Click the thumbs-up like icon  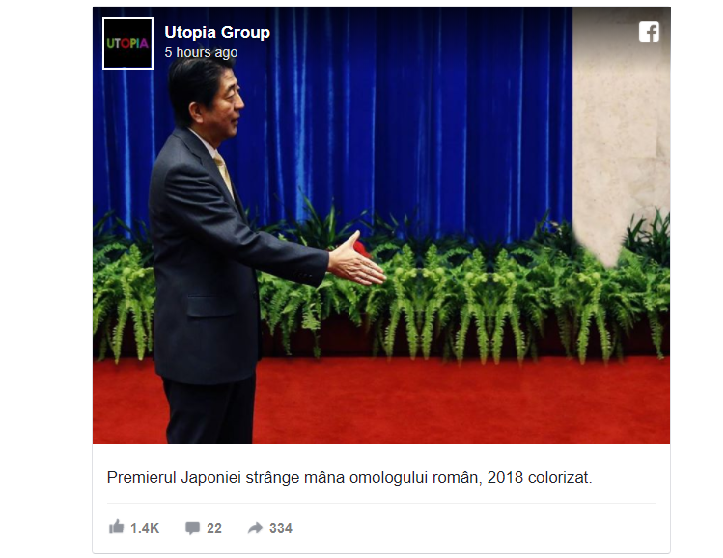[117, 527]
